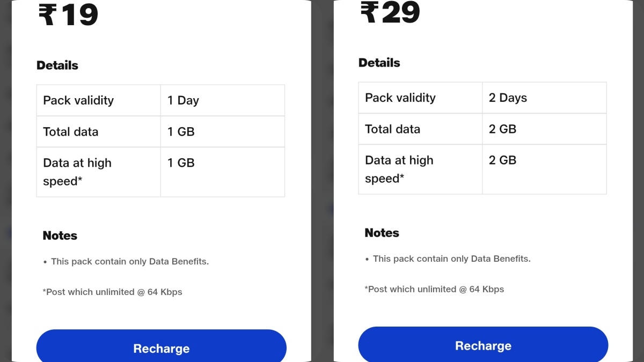Viewport: 644px width, 362px height.
Task: Select the ₹19 price label
Action: click(x=69, y=16)
